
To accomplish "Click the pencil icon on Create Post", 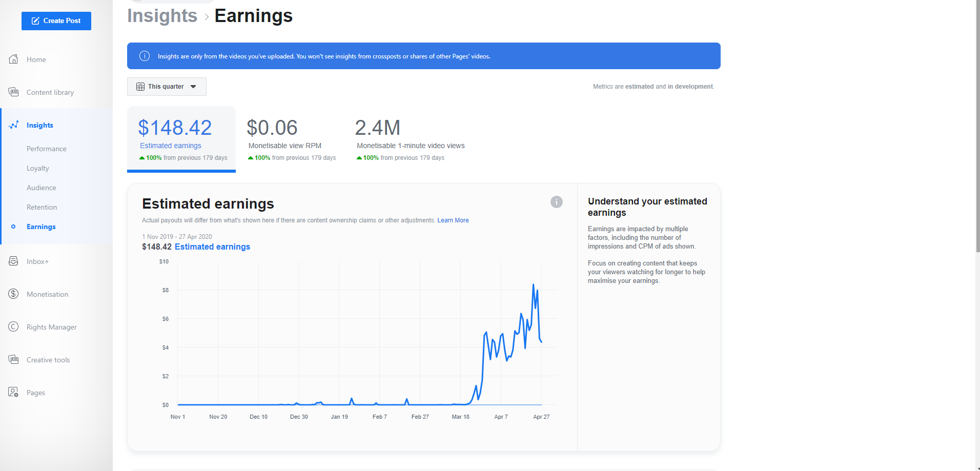I will click(35, 21).
